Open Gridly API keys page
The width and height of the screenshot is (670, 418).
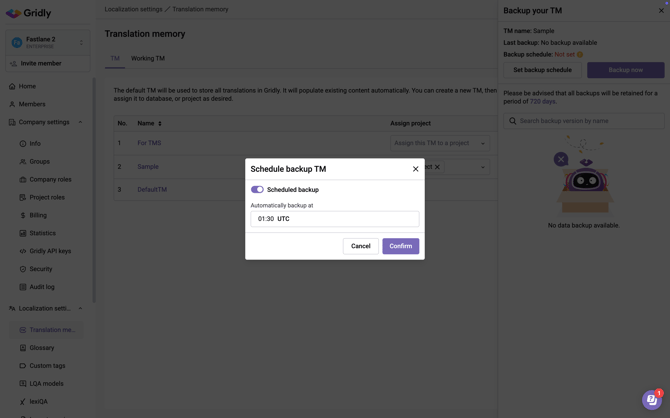(x=50, y=251)
